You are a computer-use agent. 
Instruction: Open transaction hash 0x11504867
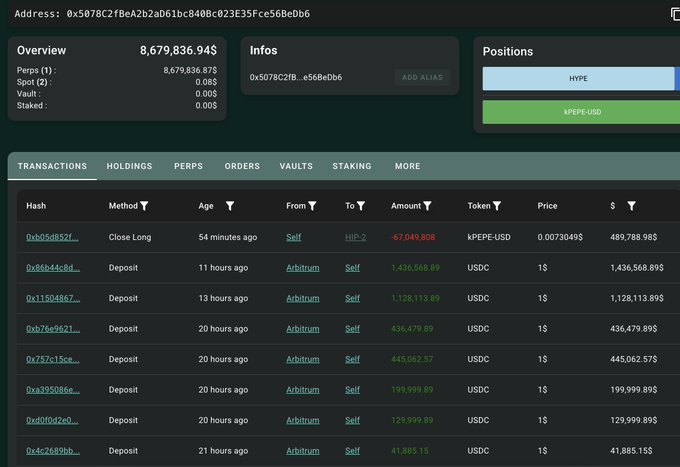pyautogui.click(x=53, y=298)
